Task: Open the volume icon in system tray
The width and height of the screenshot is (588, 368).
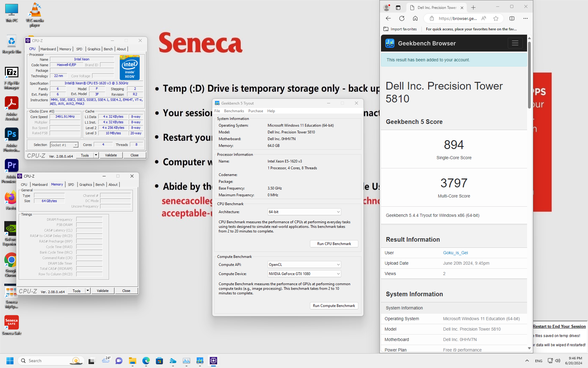Action: pos(558,361)
